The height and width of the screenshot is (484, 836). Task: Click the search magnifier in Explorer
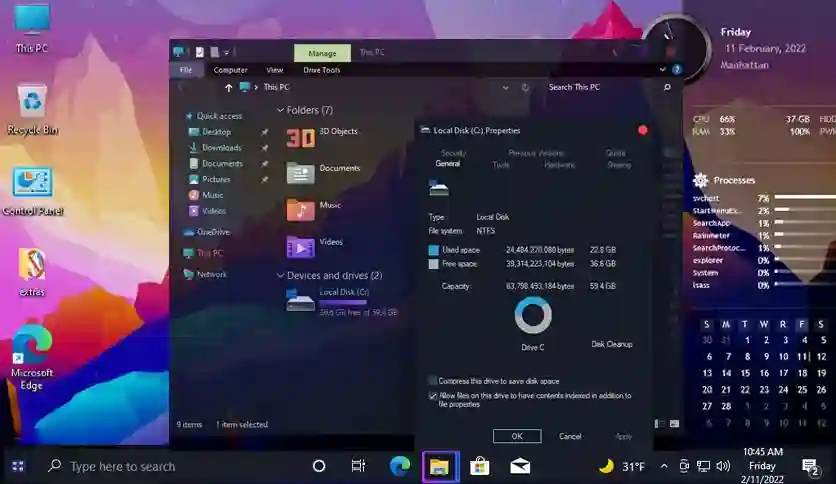pyautogui.click(x=667, y=87)
